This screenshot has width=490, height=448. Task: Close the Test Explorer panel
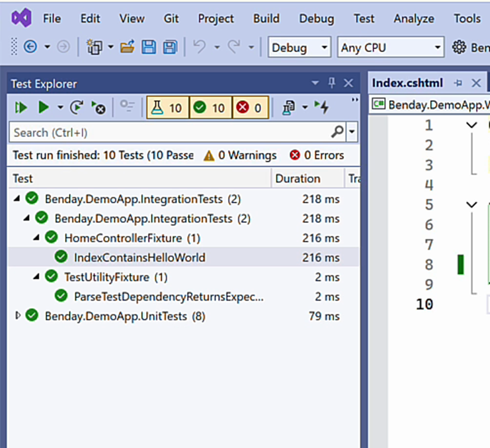pyautogui.click(x=348, y=83)
